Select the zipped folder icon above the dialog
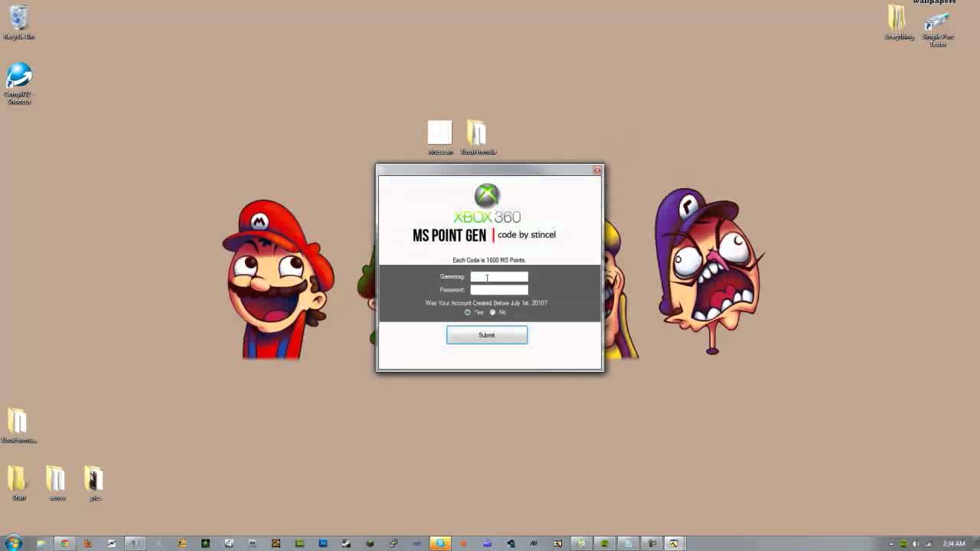This screenshot has height=551, width=980. [478, 138]
